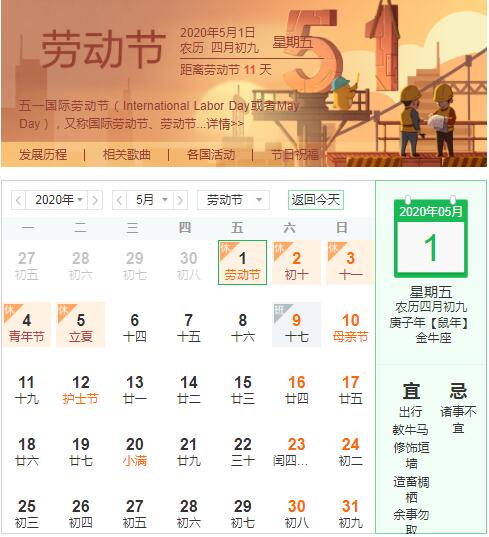Viewport: 489px width, 537px height.
Task: Select May 20 小满 date cell
Action: tap(135, 449)
